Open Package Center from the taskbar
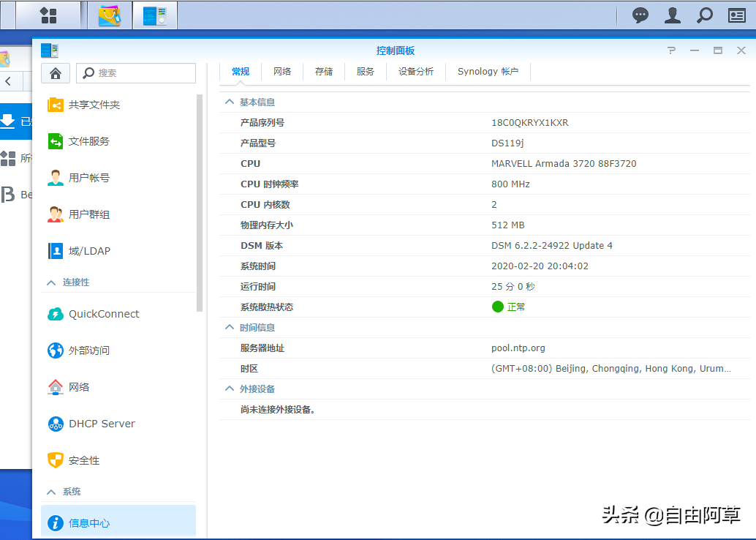Image resolution: width=756 pixels, height=540 pixels. pyautogui.click(x=110, y=15)
